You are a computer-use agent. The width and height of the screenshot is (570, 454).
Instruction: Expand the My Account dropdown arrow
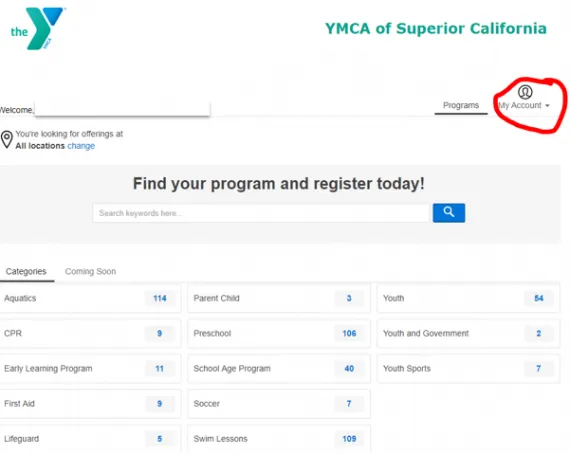(547, 106)
